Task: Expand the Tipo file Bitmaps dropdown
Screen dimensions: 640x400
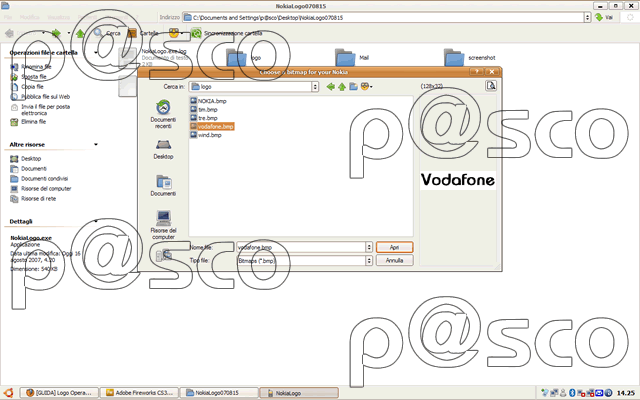Action: 369,260
